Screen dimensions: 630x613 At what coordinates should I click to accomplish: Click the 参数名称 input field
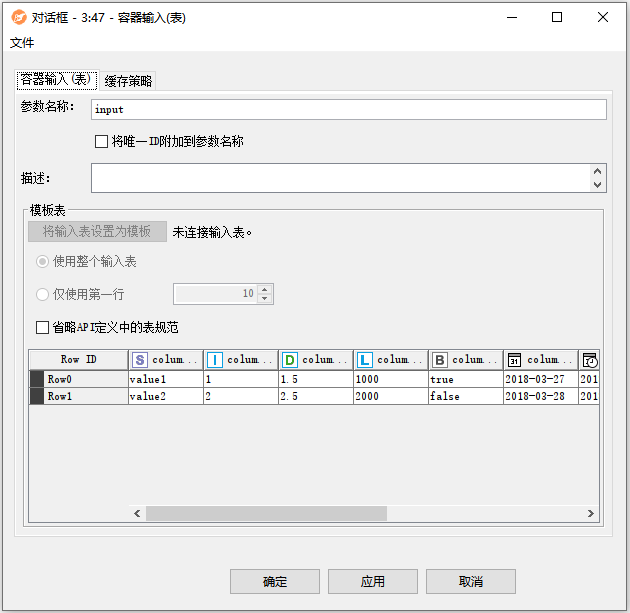[x=348, y=109]
